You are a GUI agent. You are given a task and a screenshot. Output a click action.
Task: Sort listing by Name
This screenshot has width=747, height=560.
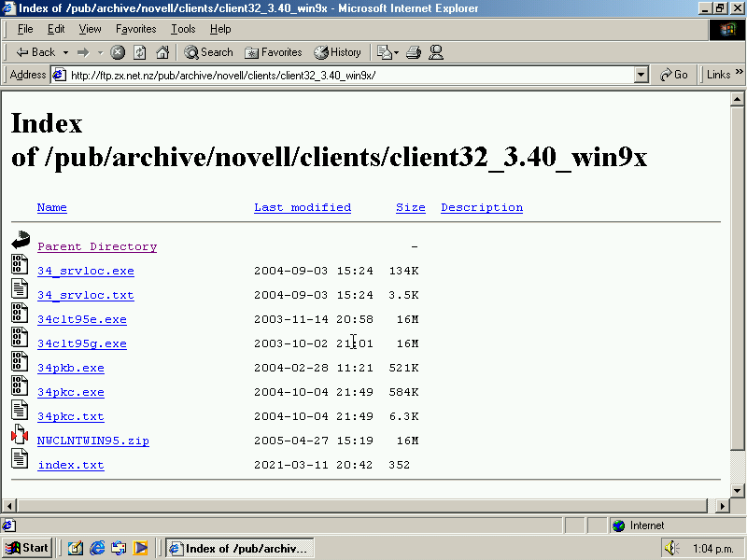coord(52,207)
